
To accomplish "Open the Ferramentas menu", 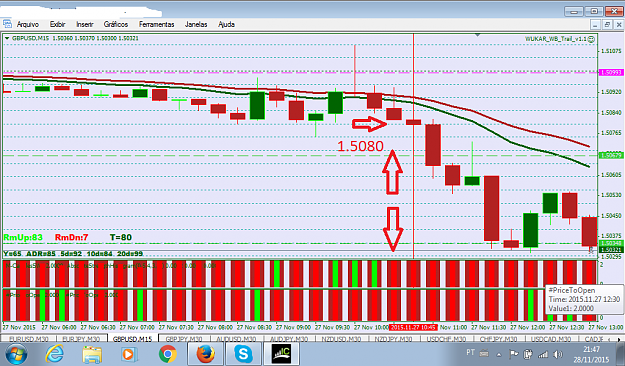I will [156, 24].
